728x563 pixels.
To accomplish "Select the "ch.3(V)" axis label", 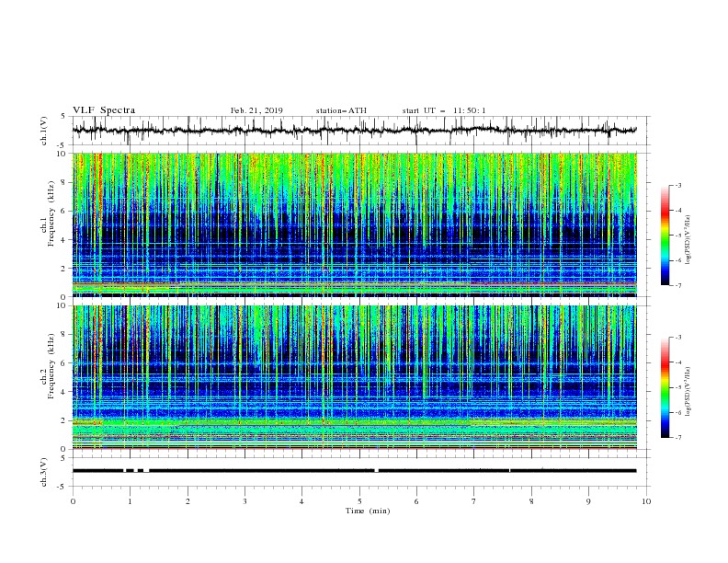I will pos(44,472).
